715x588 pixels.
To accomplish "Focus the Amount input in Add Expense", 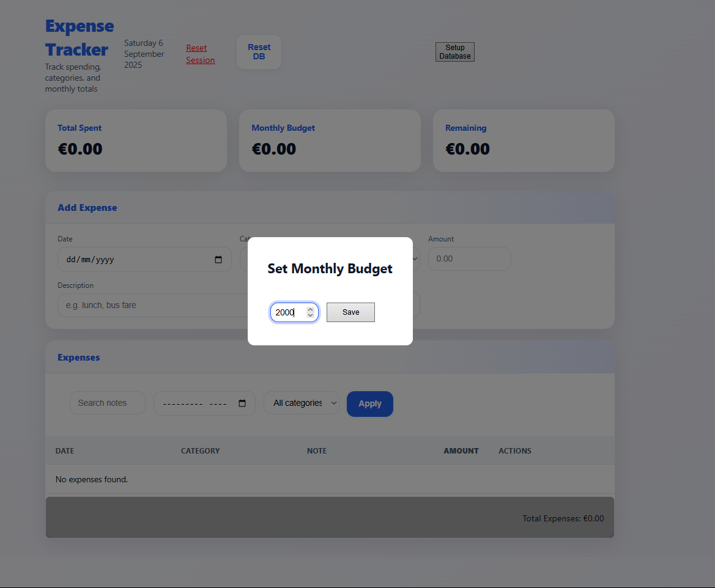I will point(469,259).
